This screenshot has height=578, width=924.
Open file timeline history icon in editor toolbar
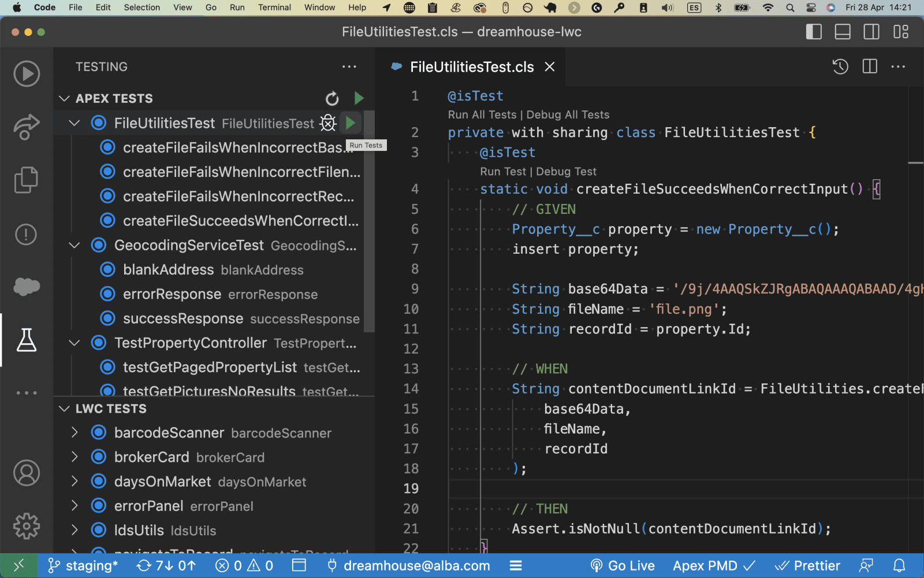pos(840,67)
